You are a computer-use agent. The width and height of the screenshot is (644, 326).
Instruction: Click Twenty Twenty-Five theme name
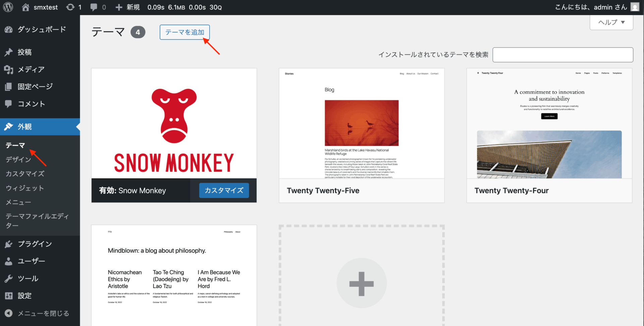[x=323, y=191]
